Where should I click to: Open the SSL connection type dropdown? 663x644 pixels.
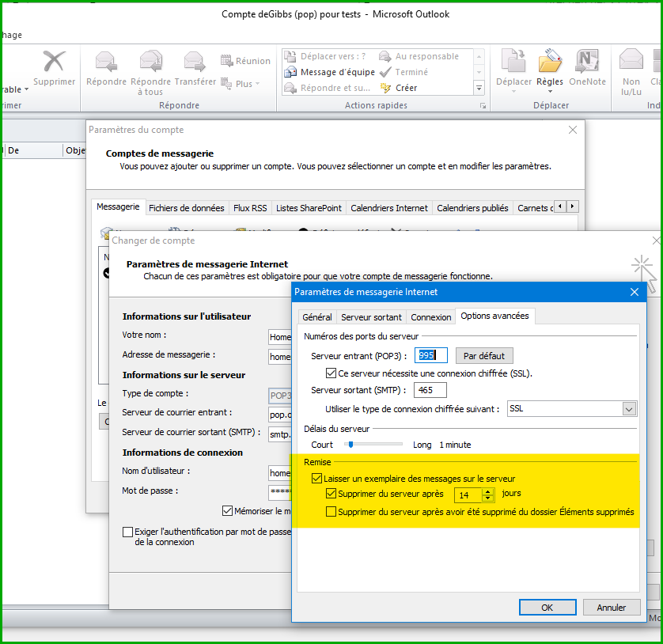click(x=629, y=409)
